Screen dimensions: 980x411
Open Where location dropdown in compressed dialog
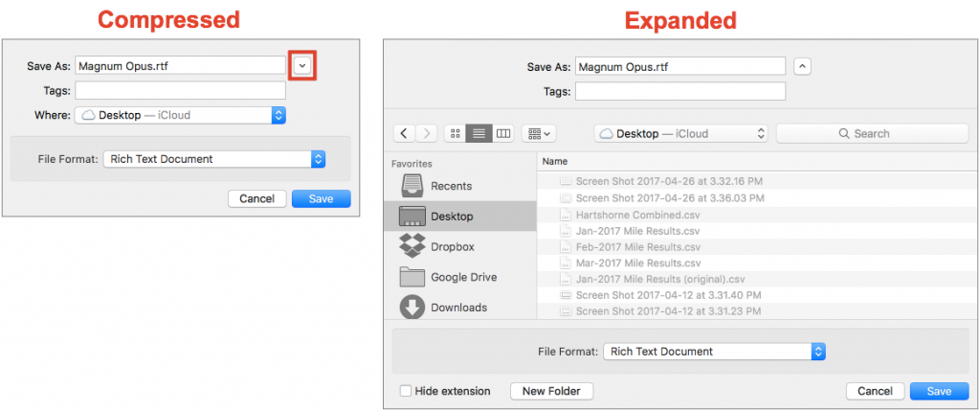tap(180, 115)
